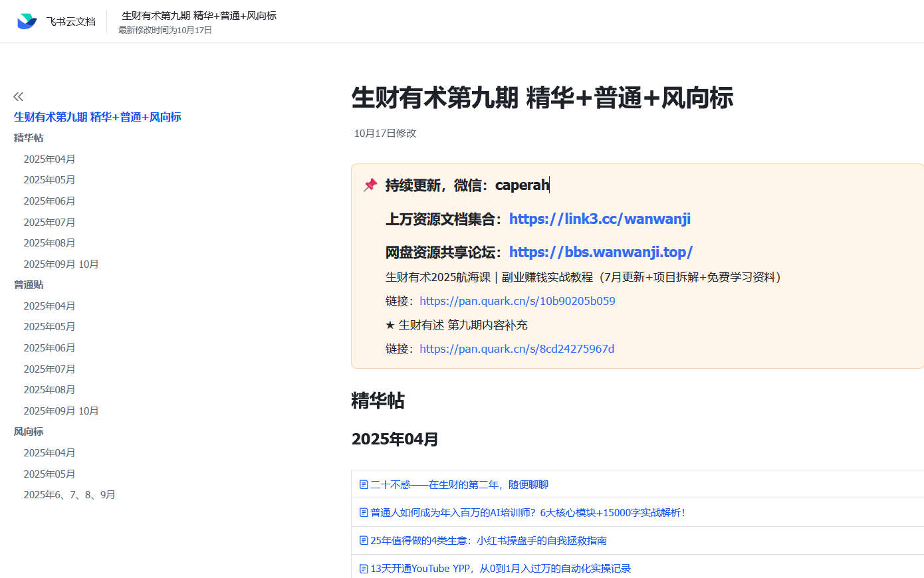The image size is (924, 578).
Task: Open quark link ending 10b90205b059
Action: (517, 301)
